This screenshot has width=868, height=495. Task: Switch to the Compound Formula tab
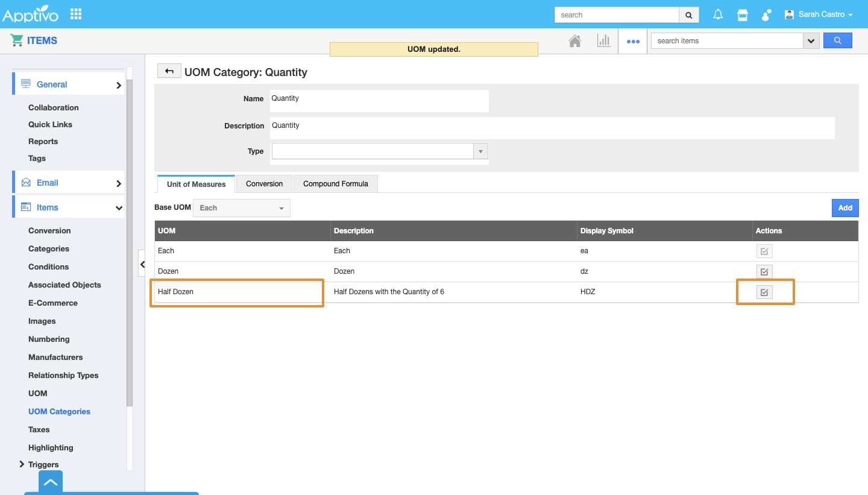click(335, 184)
